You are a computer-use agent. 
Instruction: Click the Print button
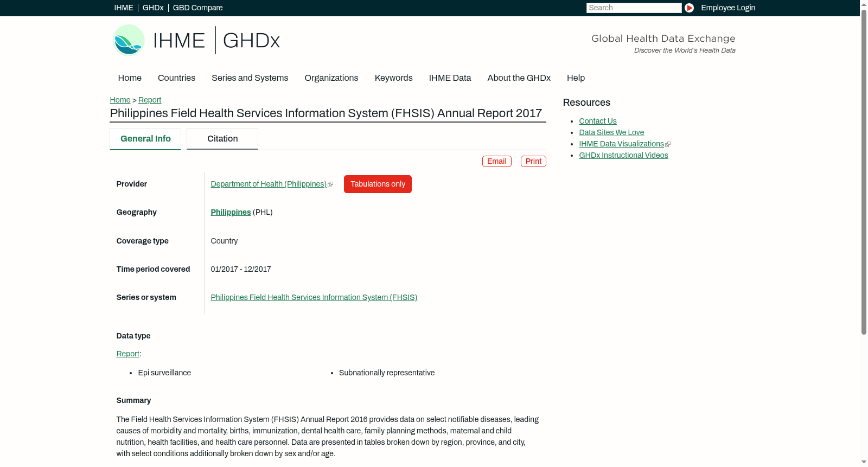[533, 161]
